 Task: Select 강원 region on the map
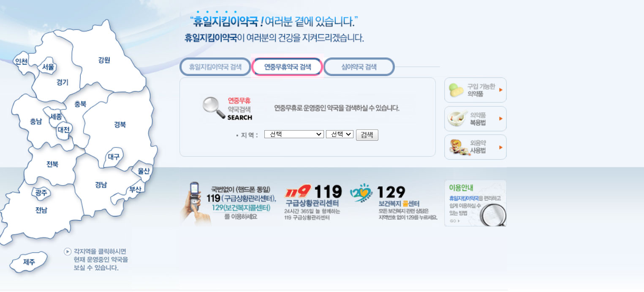104,60
